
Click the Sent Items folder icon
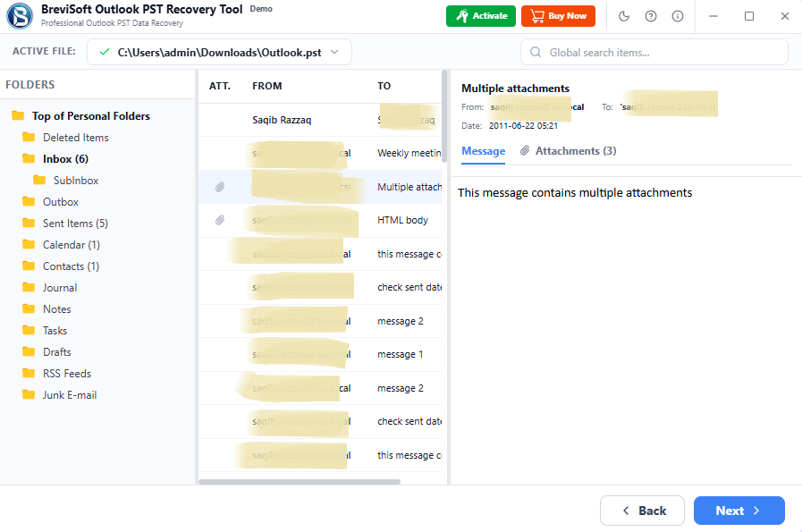point(29,223)
